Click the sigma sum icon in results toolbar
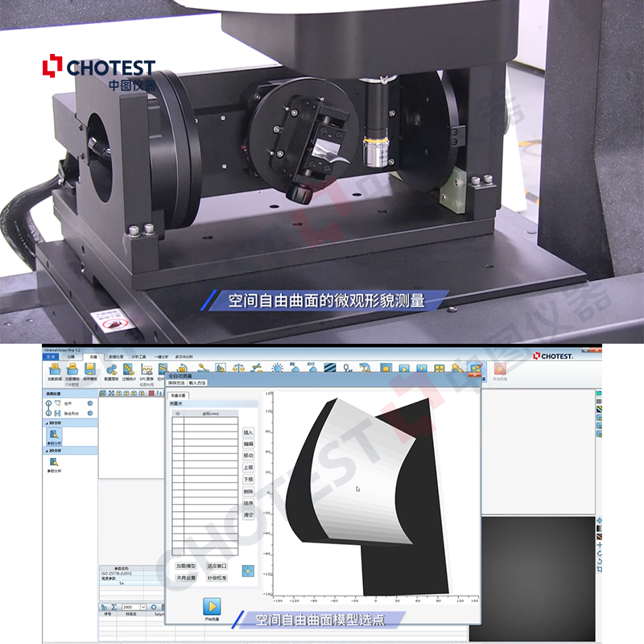The height and width of the screenshot is (644, 644). pos(114,607)
